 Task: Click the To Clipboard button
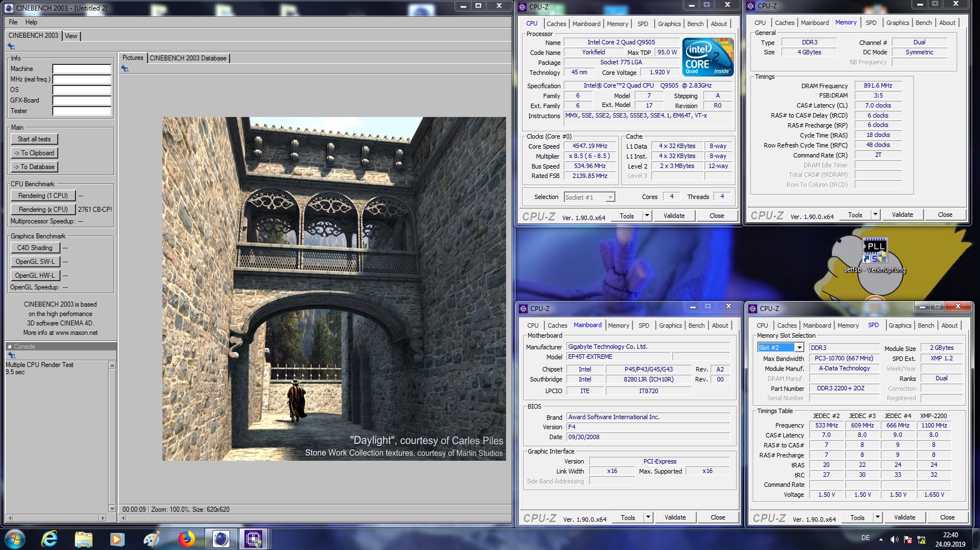point(34,153)
